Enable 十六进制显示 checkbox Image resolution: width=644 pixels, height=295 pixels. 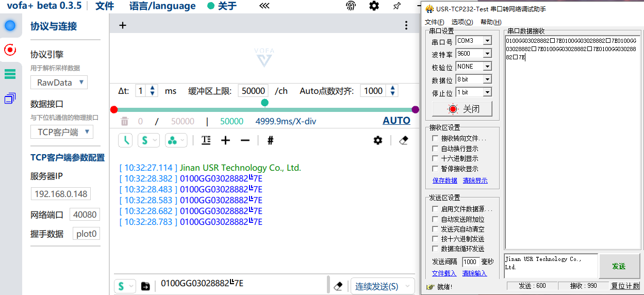click(x=436, y=159)
